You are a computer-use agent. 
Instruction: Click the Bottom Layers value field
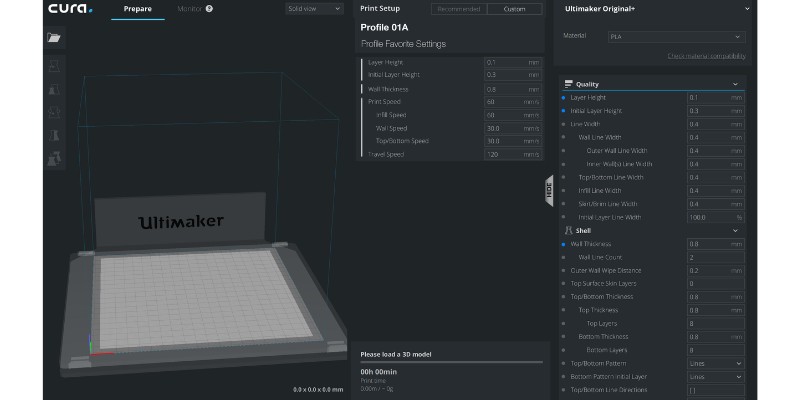(715, 351)
